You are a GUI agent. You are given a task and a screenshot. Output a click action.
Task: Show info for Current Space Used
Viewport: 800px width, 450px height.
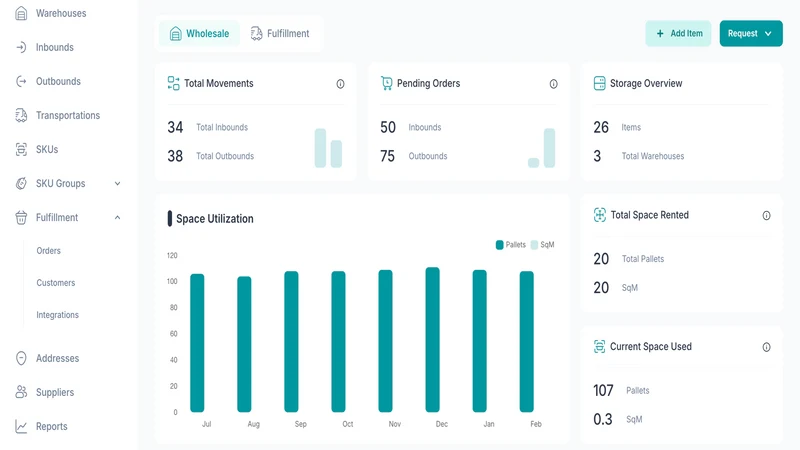coord(766,347)
